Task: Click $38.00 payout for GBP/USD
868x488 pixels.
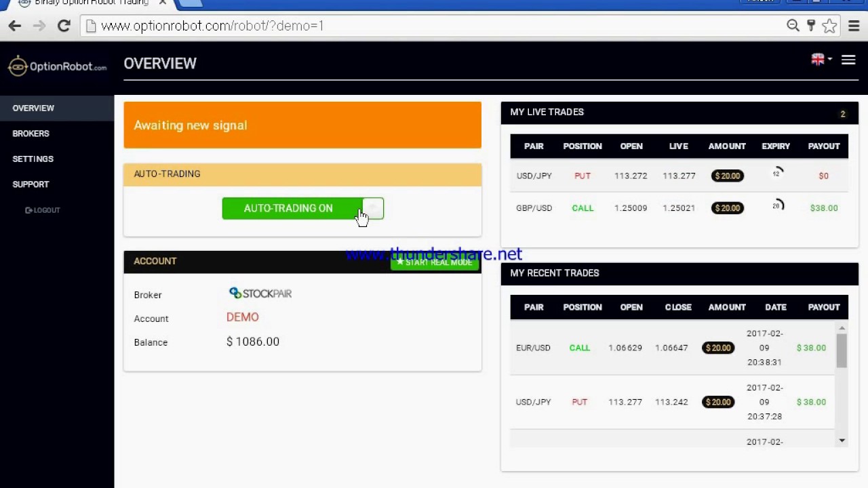Action: point(824,208)
